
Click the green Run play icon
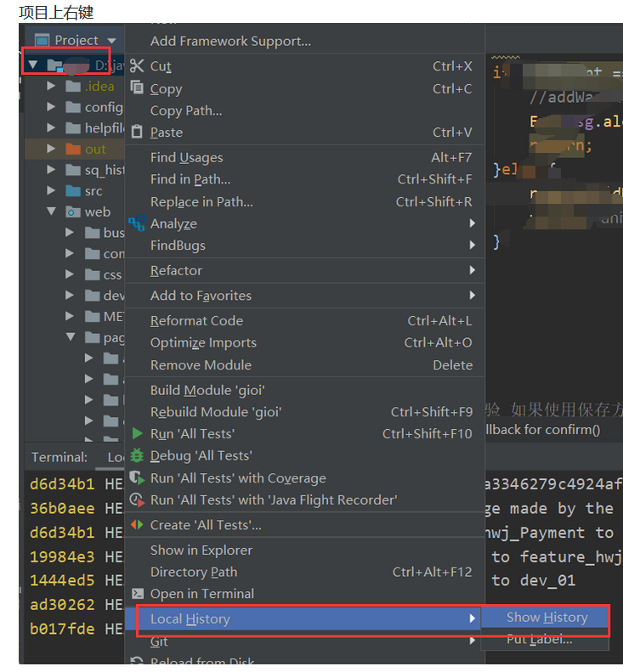(137, 433)
